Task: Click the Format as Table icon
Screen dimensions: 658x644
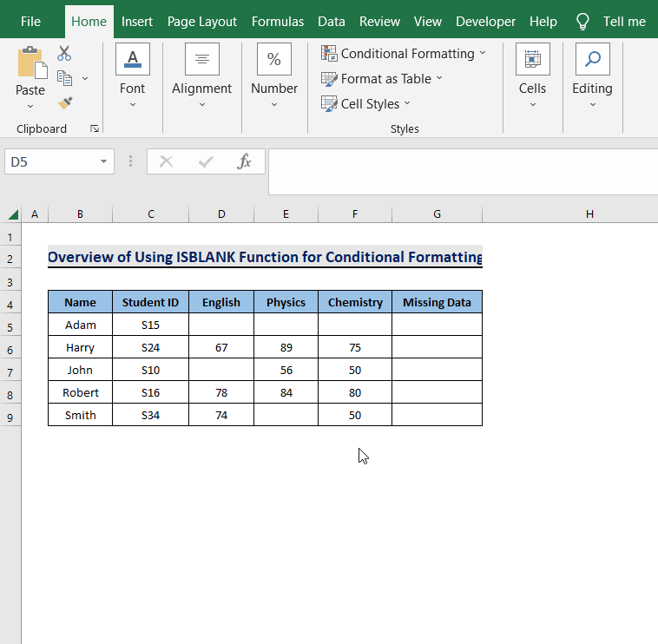Action: [x=329, y=79]
